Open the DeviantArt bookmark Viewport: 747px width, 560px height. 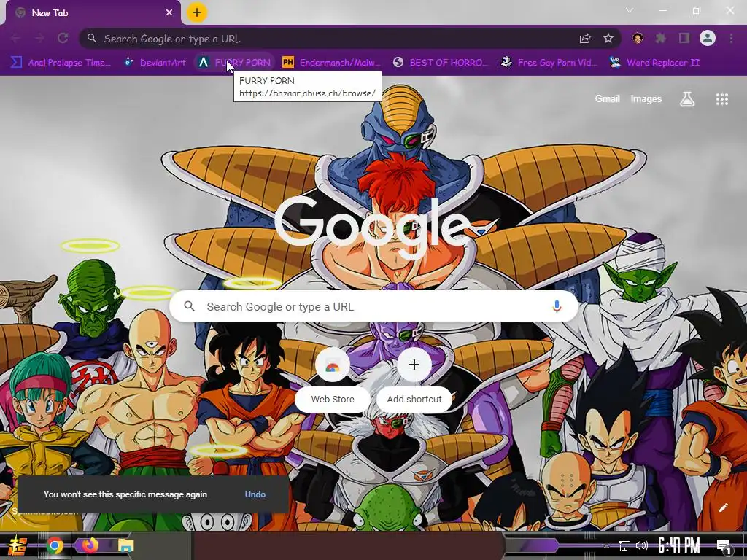(x=155, y=63)
